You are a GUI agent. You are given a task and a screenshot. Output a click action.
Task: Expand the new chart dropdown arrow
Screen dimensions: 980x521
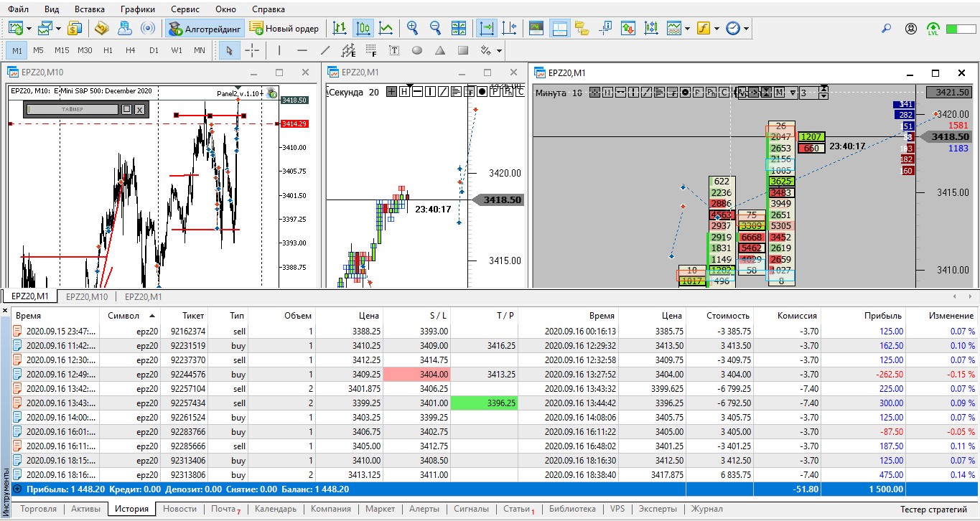coord(29,29)
